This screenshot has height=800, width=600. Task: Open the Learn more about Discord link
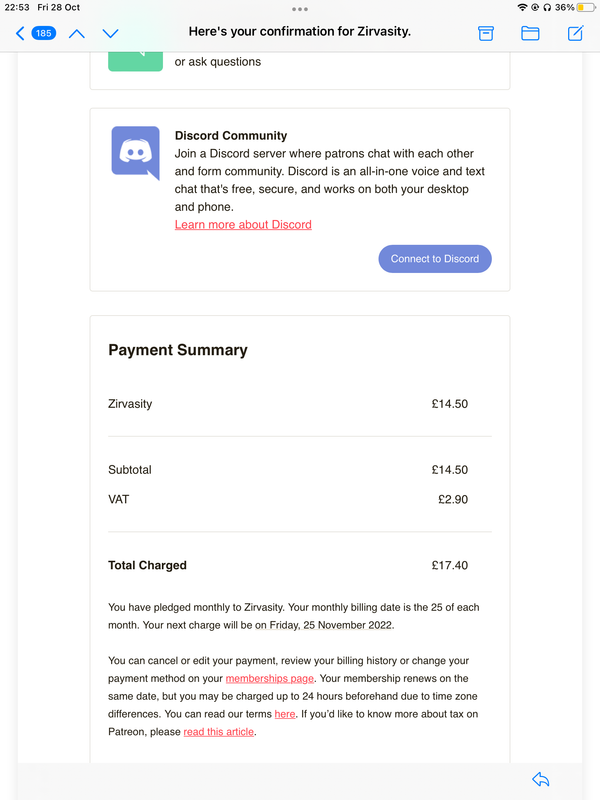pos(243,224)
